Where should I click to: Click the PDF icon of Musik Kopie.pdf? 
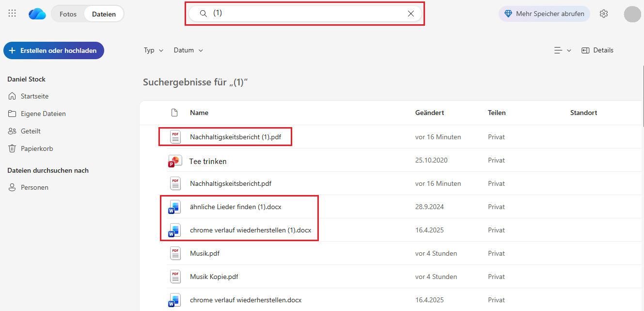coord(175,277)
